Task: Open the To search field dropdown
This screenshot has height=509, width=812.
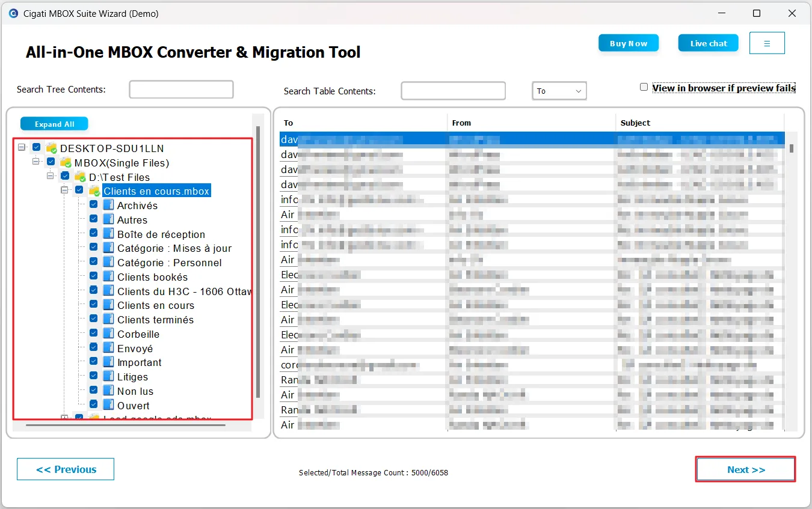Action: tap(559, 91)
